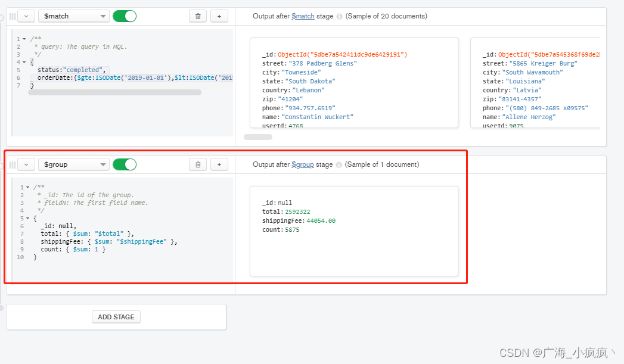This screenshot has width=624, height=364.
Task: Click ObjectId 5dbe7a542411dc9de6429191 value
Action: (x=343, y=54)
